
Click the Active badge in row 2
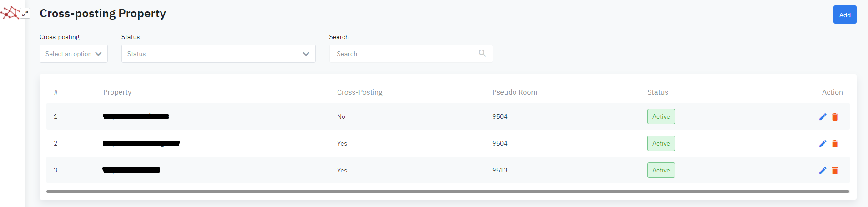(661, 143)
